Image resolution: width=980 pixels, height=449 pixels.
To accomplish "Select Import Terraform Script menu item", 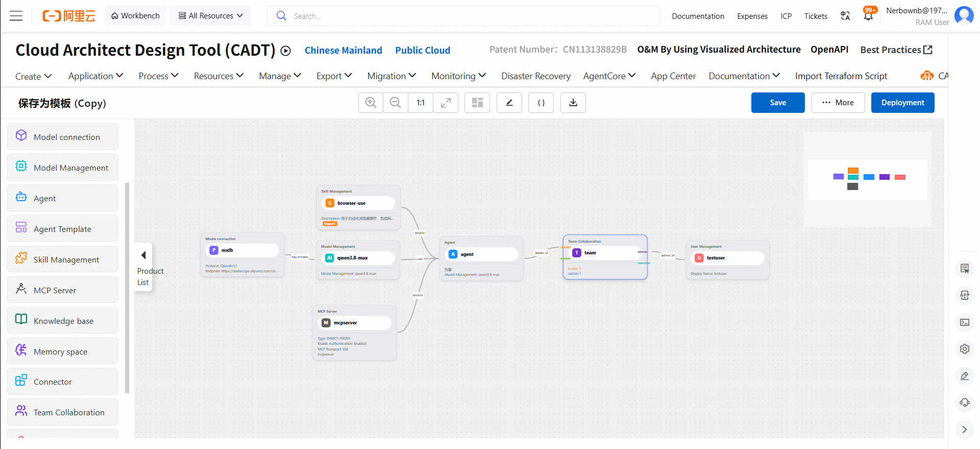I will coord(841,76).
